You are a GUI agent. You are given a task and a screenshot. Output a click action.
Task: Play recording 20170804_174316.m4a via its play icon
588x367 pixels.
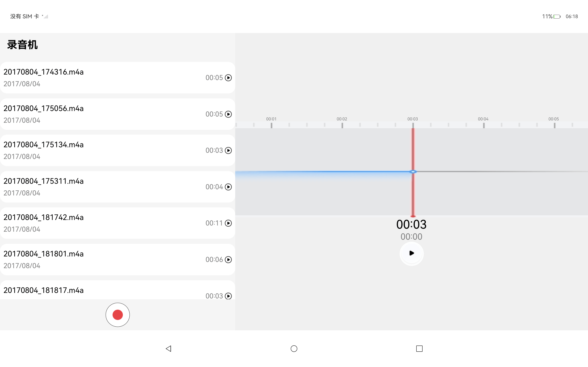pyautogui.click(x=228, y=78)
